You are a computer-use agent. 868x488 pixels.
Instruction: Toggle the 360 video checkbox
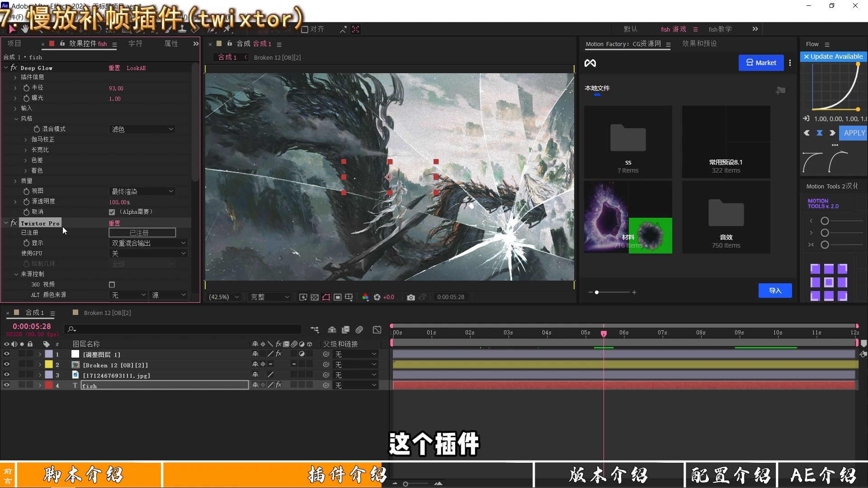tap(112, 285)
